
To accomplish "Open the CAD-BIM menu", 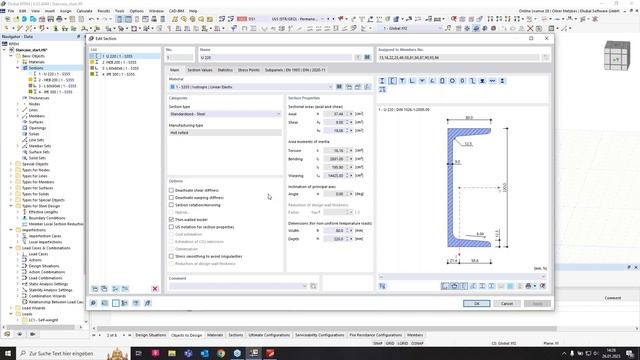I will click(x=177, y=11).
